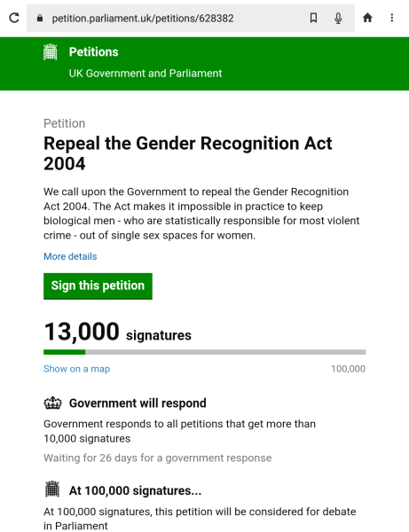
Task: Click the signature progress bar
Action: click(205, 352)
